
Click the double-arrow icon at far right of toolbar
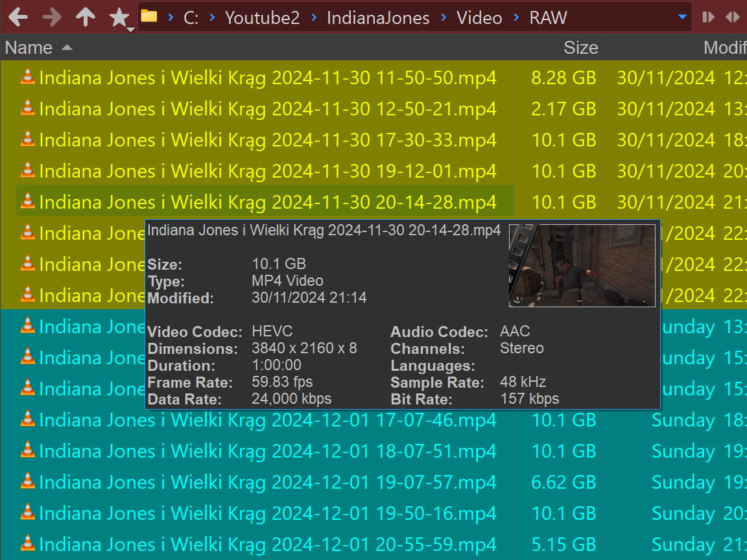pos(732,17)
